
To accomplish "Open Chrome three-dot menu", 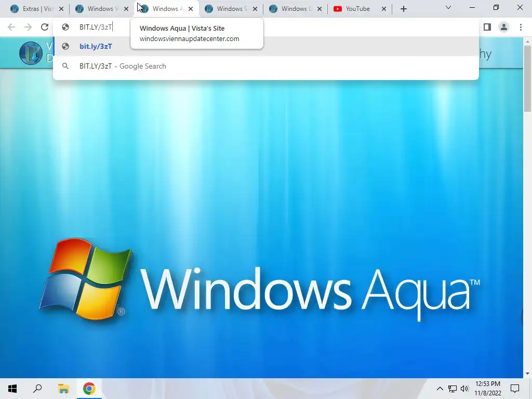I will click(521, 27).
